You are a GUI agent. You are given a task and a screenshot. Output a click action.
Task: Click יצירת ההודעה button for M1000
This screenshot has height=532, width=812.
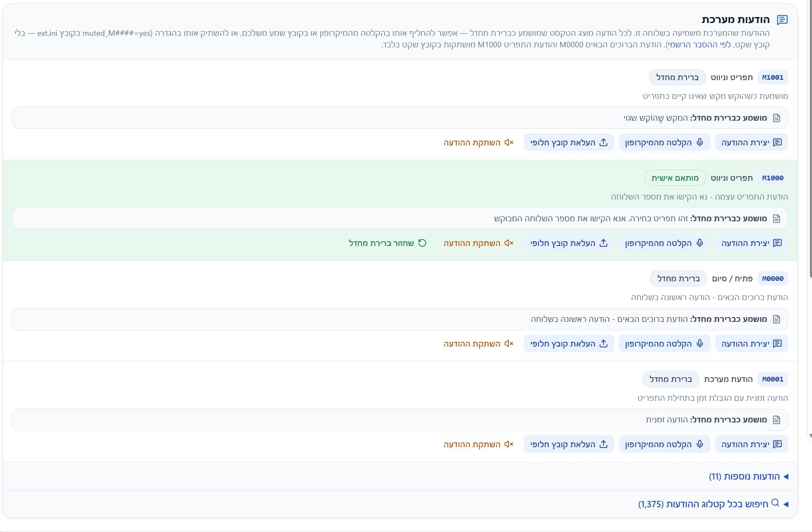pos(751,243)
